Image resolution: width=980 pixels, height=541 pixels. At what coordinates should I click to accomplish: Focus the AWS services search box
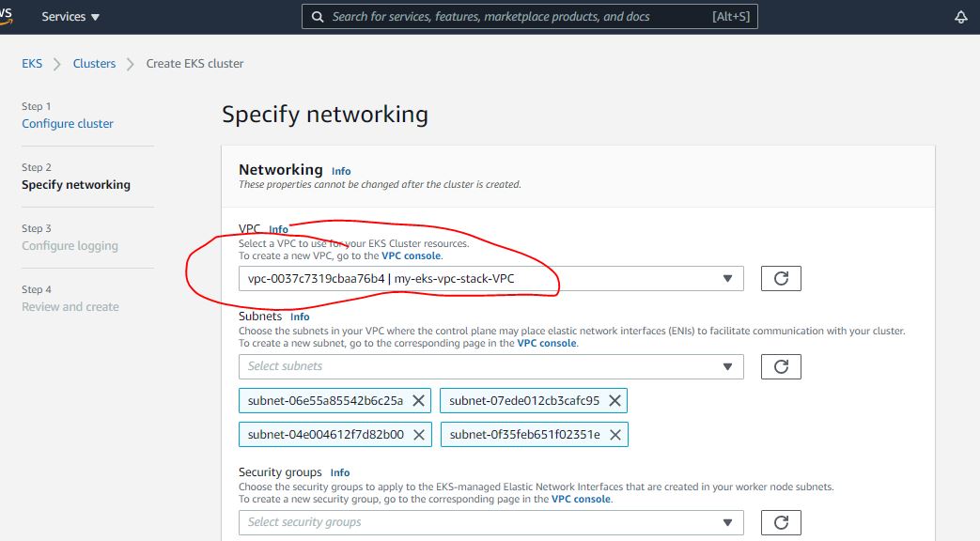529,17
